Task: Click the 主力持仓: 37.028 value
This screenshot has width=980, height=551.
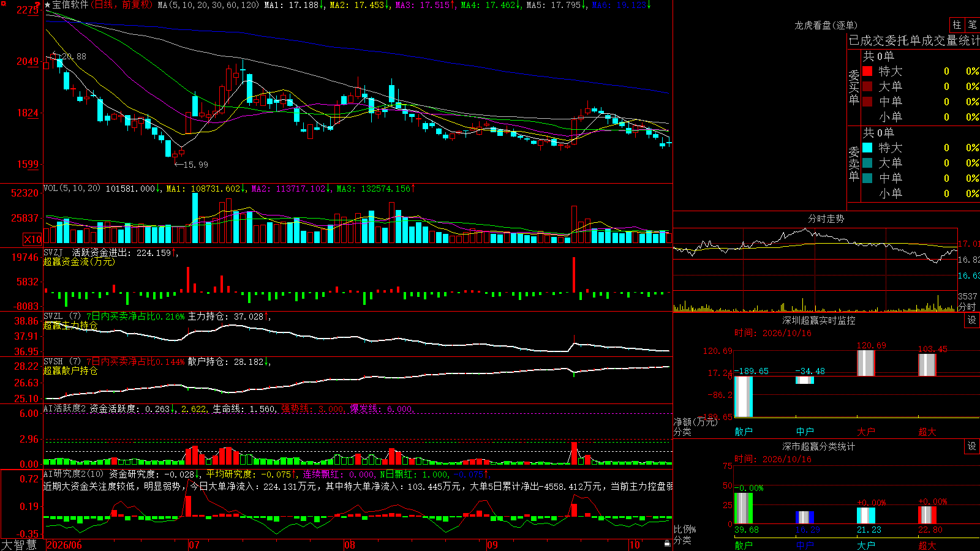Action: [225, 317]
